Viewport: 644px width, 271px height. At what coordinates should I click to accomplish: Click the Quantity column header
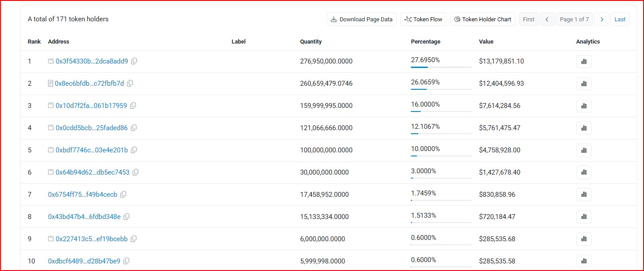click(x=311, y=42)
